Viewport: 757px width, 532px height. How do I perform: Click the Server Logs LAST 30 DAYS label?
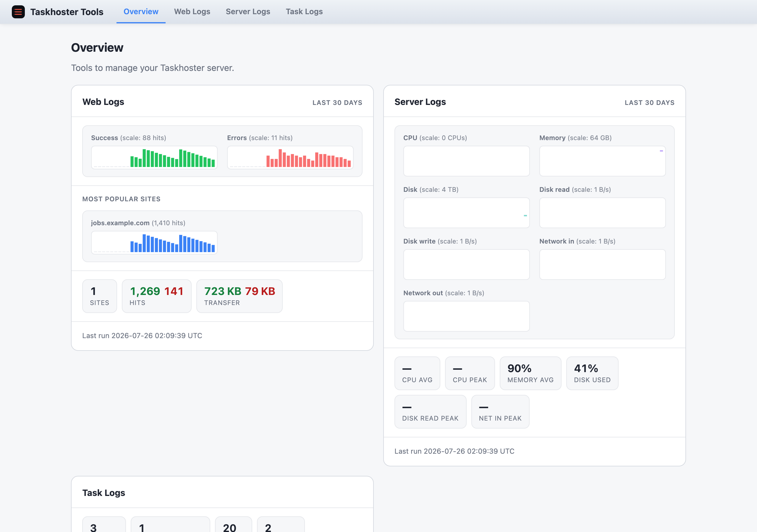(x=650, y=103)
